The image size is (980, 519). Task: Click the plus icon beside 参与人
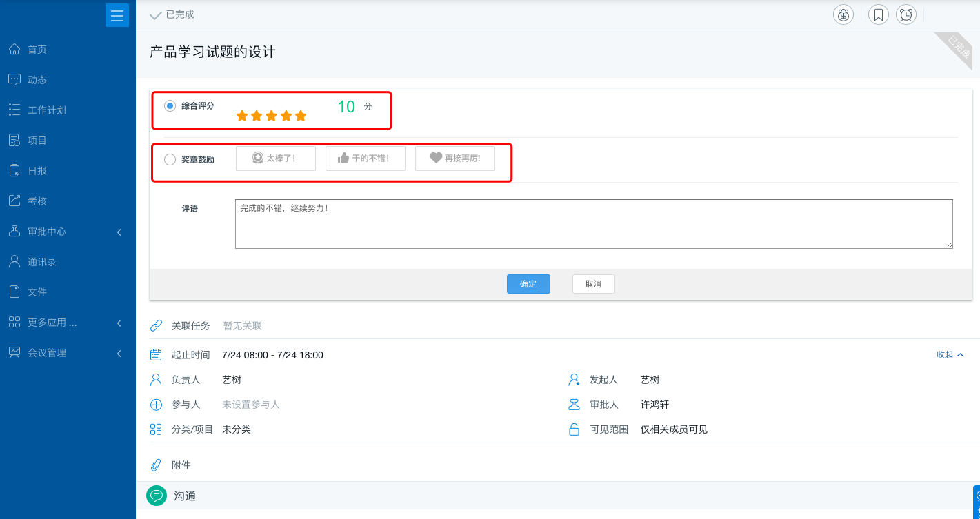point(156,405)
